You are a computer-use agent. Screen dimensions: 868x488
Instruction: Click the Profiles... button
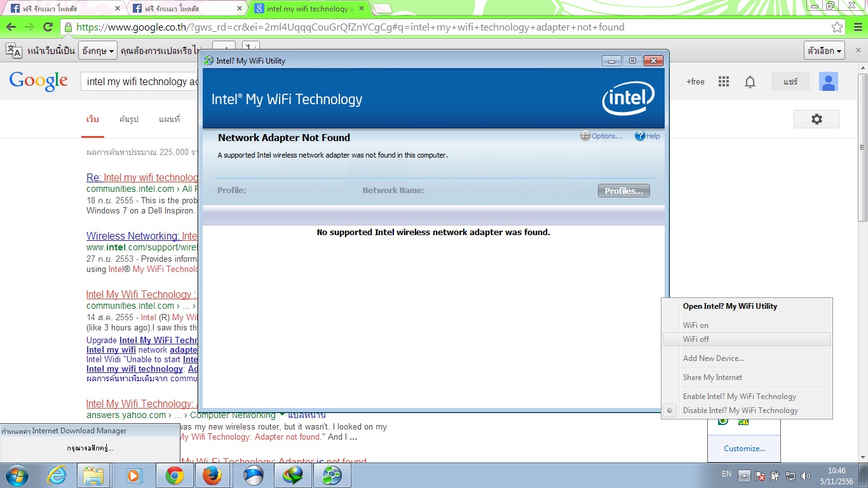click(623, 191)
